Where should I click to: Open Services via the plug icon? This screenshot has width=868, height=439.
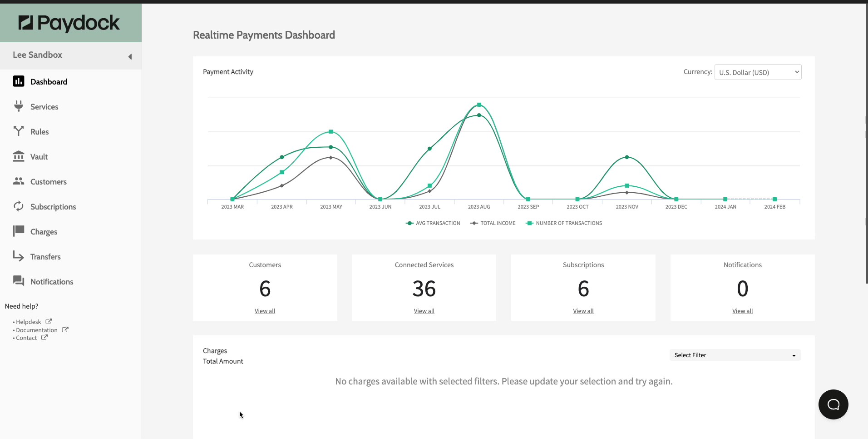19,106
